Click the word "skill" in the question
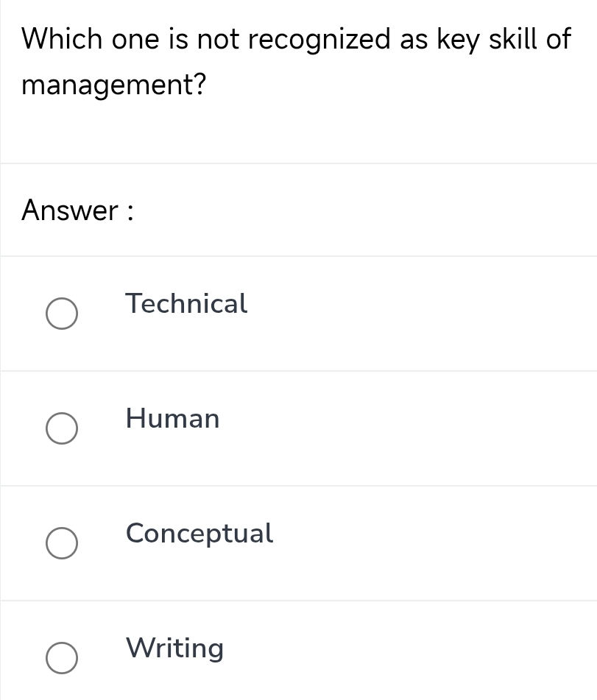 pos(513,39)
